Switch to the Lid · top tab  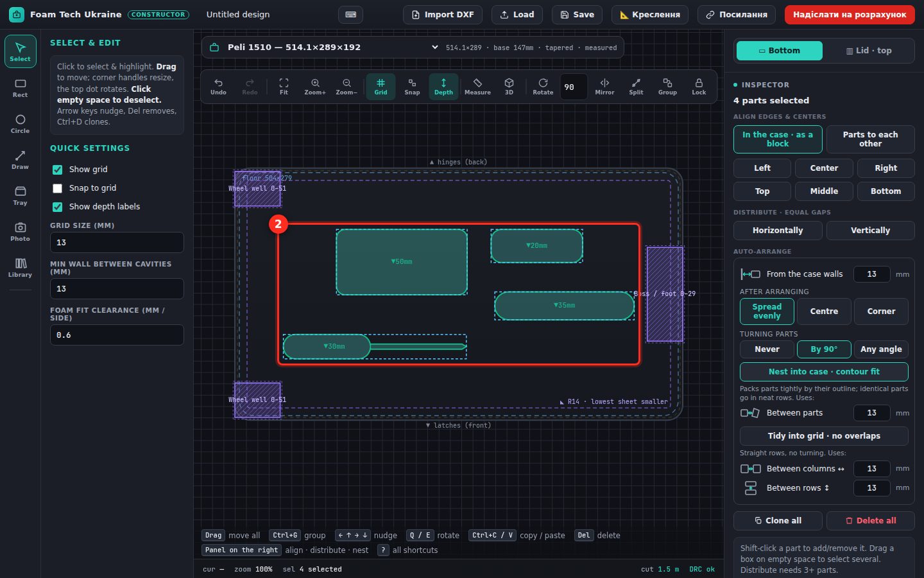[x=869, y=51]
